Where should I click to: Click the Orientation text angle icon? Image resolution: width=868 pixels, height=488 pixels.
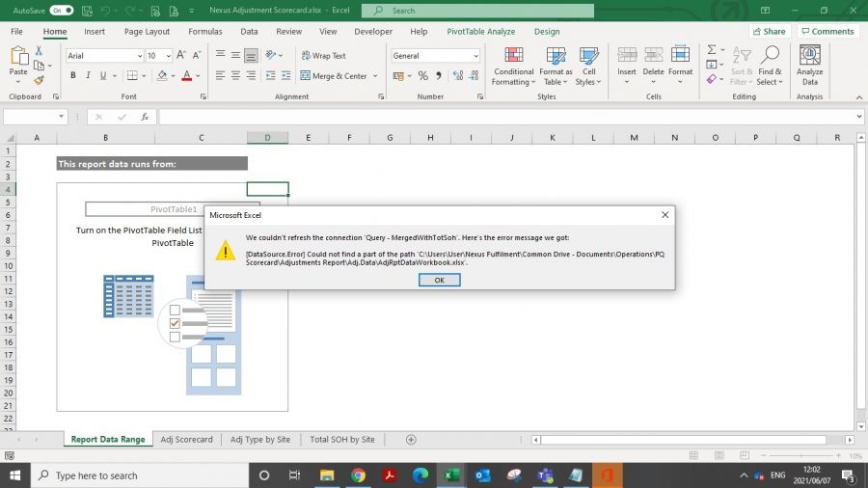tap(271, 55)
